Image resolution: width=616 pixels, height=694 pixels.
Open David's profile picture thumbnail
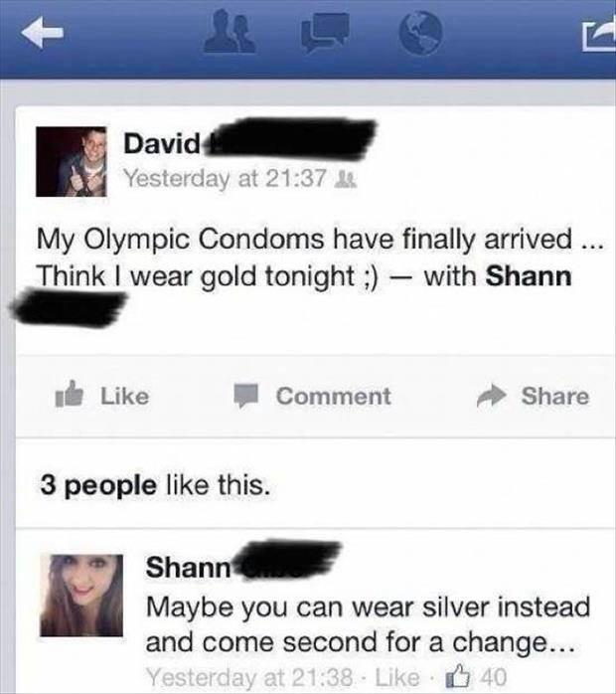click(72, 161)
